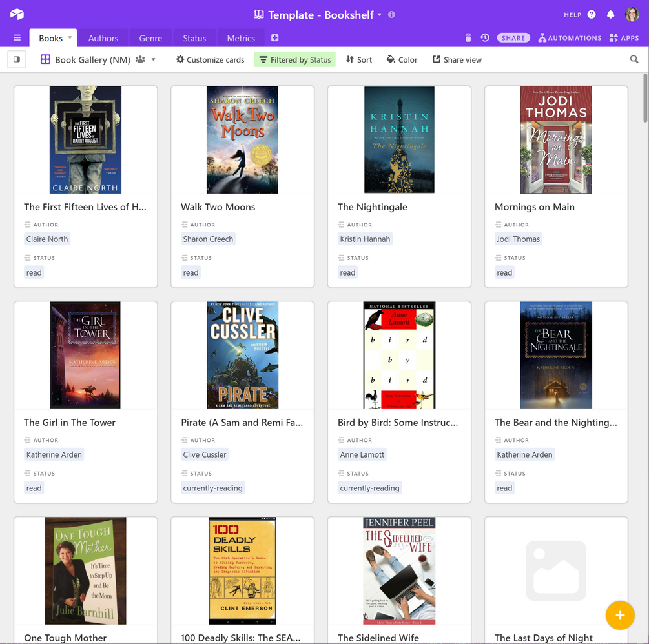Click the Template - Bookshelf title

(x=321, y=15)
